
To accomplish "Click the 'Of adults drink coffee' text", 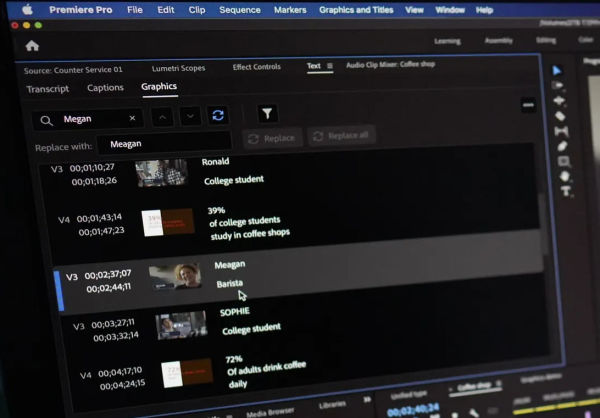I will click(x=266, y=368).
